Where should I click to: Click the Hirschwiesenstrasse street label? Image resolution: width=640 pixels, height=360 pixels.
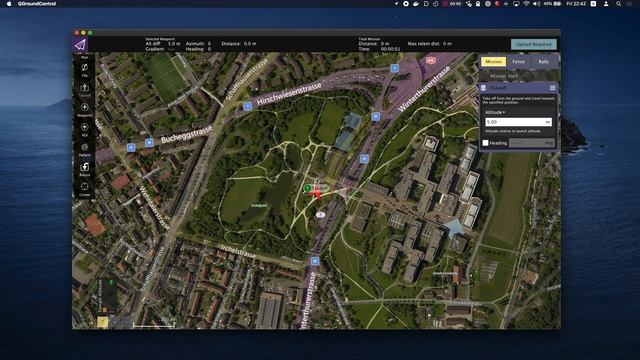[289, 94]
